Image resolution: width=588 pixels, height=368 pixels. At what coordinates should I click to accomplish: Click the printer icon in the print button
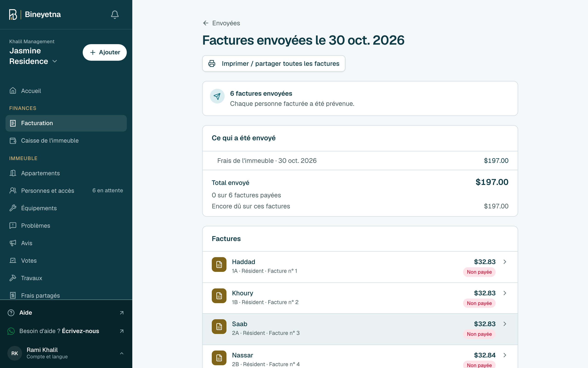click(x=212, y=63)
